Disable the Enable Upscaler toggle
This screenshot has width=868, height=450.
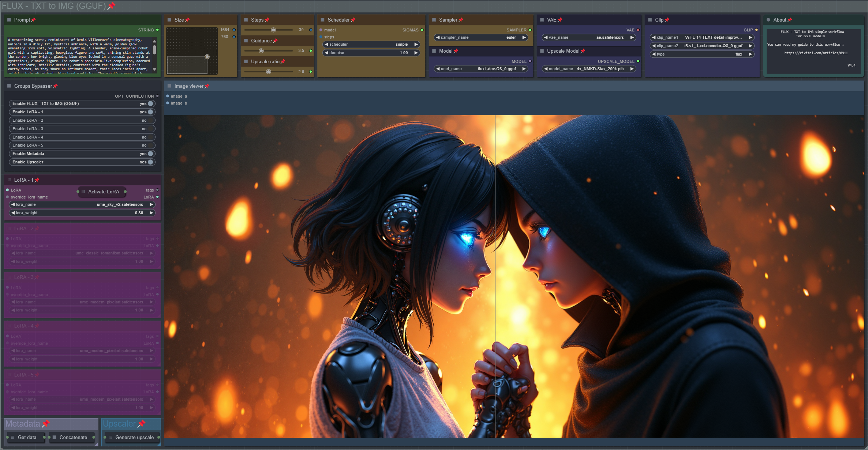150,162
